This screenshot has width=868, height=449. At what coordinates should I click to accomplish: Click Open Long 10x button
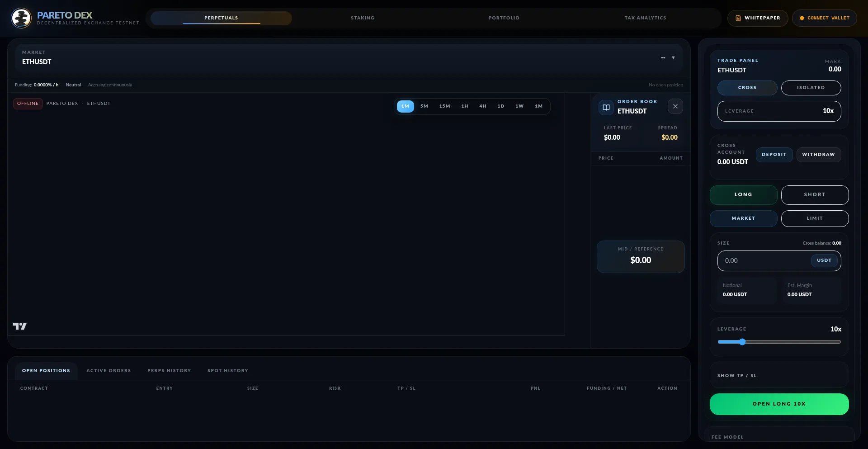click(779, 404)
